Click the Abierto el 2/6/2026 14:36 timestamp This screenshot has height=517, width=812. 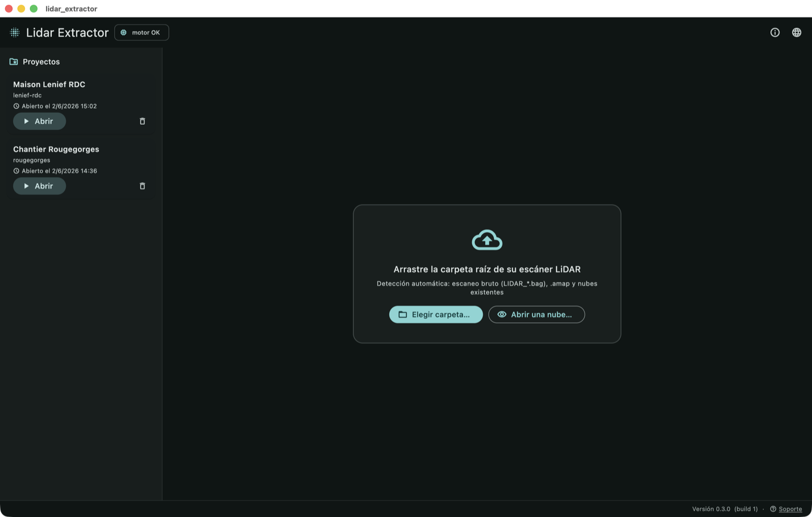click(x=59, y=171)
